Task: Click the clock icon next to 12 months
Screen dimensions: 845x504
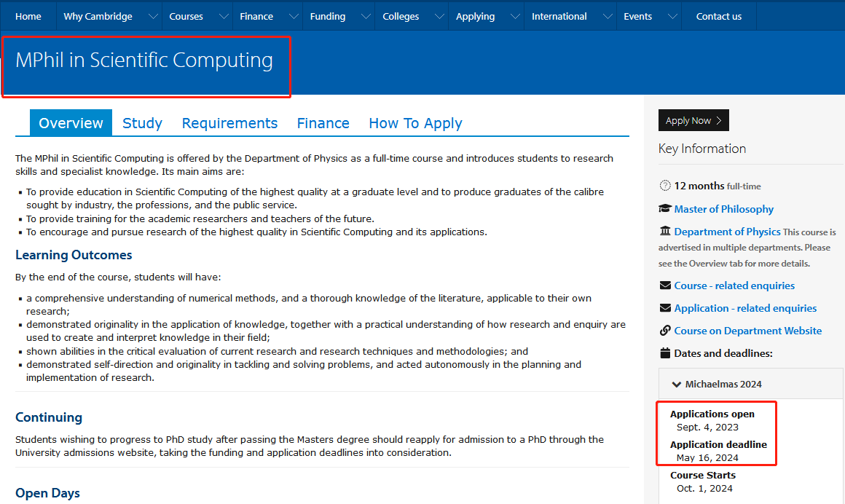Action: pyautogui.click(x=664, y=186)
